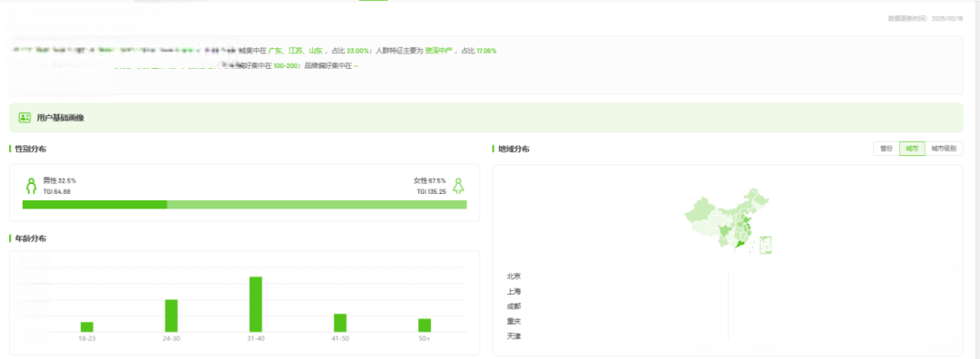Click the female figure icon
This screenshot has width=980, height=359.
click(x=458, y=186)
